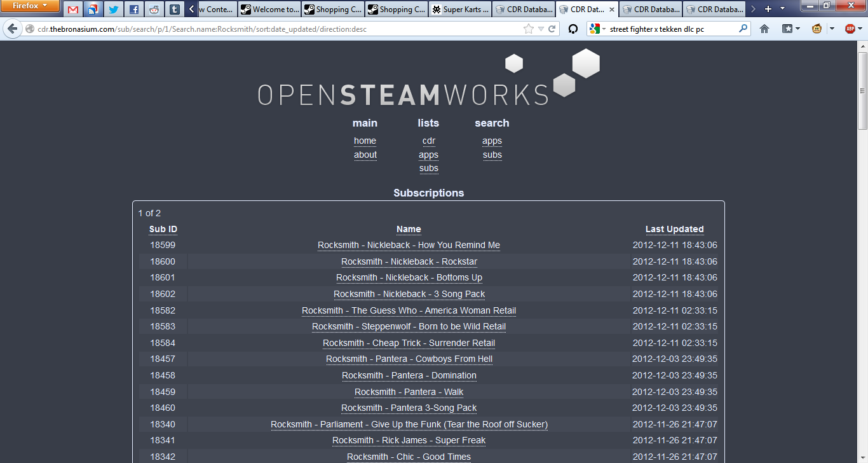This screenshot has height=463, width=868.
Task: Open the pinned Gmail tab
Action: [73, 10]
